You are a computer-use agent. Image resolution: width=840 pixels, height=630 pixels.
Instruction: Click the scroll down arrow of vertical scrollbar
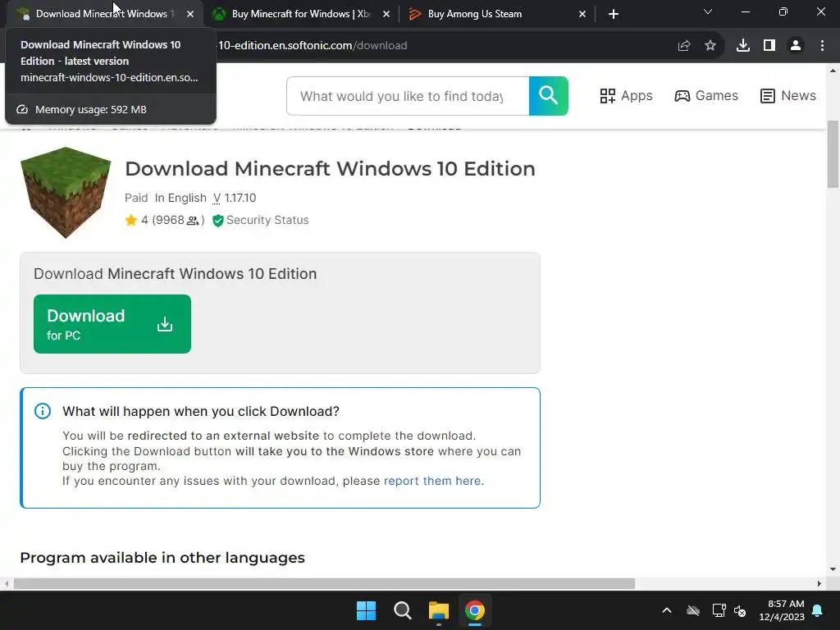point(833,569)
